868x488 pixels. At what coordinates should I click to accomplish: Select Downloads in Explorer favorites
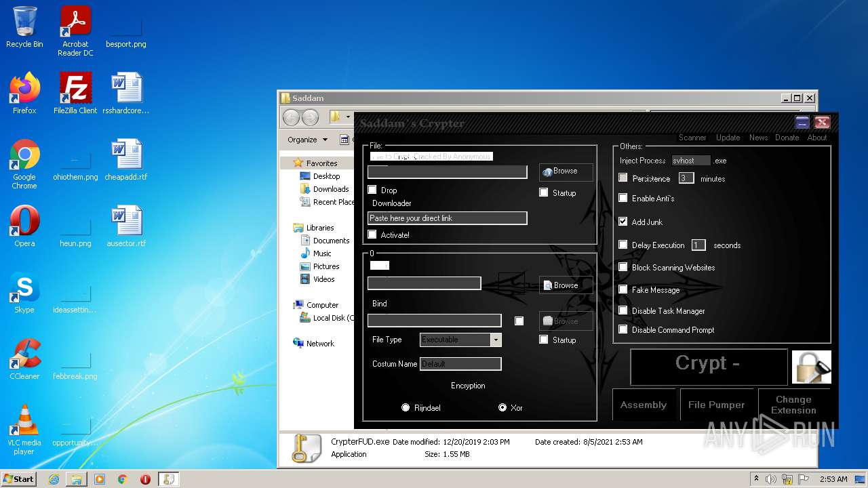pos(330,189)
